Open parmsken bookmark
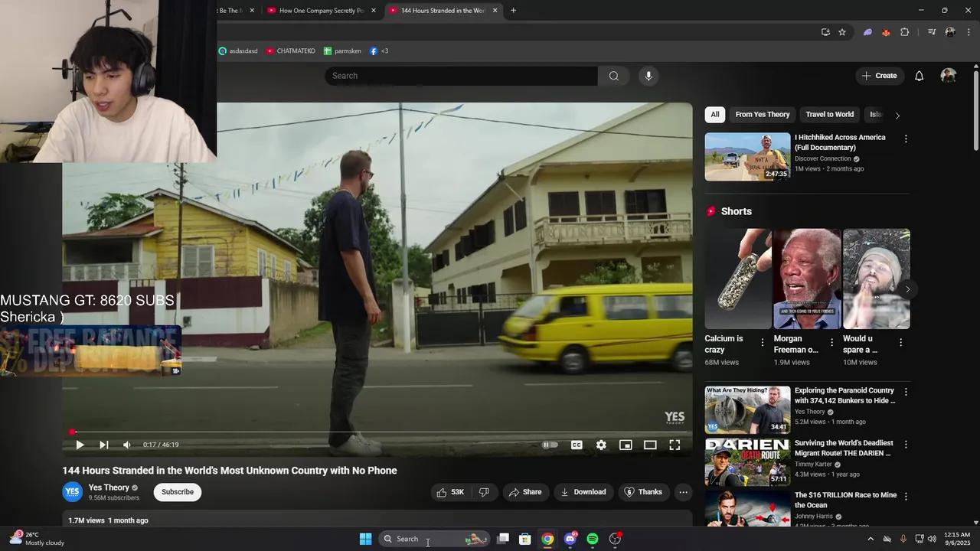Viewport: 980px width, 551px height. (342, 51)
